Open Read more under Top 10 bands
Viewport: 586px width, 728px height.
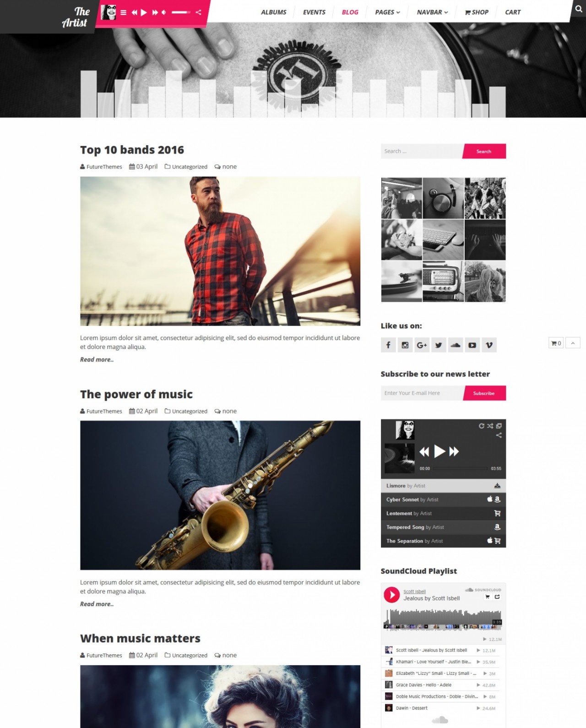[x=97, y=359]
